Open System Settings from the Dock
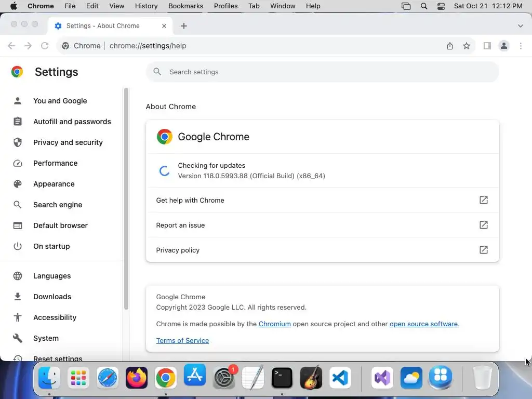 pos(224,378)
